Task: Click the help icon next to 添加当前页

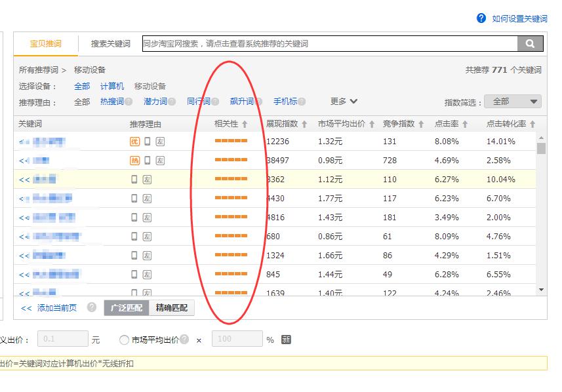Action: [92, 307]
